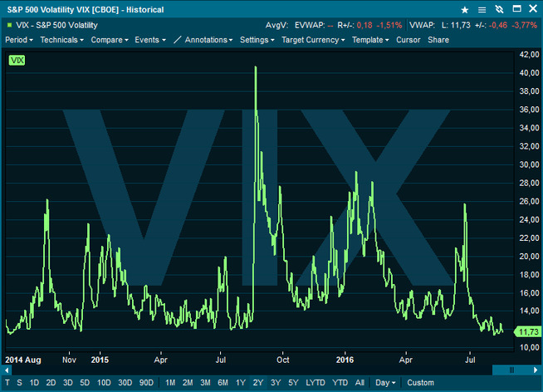This screenshot has width=543, height=392.
Task: Click the annotations pencil line icon
Action: coord(177,40)
